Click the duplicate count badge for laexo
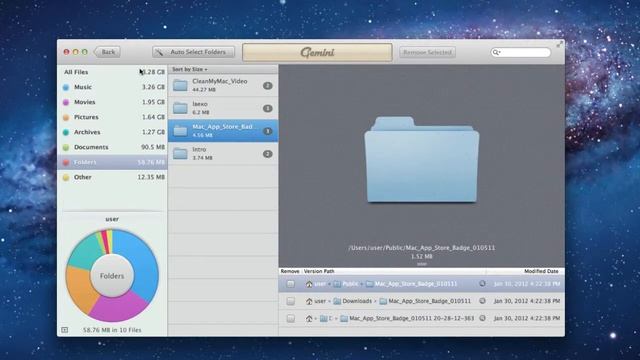 (267, 109)
